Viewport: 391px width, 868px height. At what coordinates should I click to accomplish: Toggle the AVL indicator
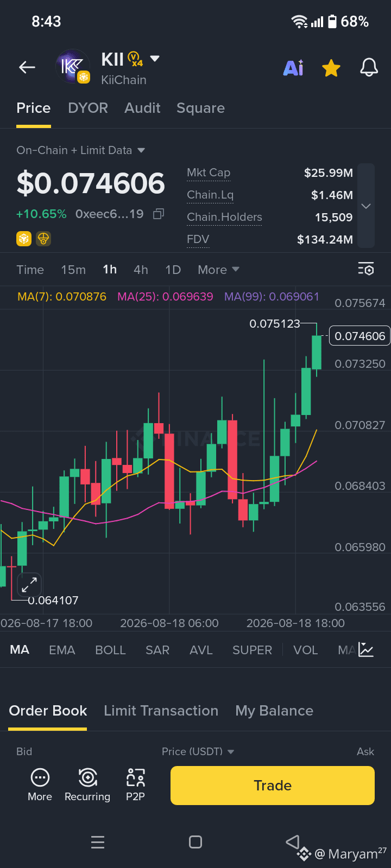coord(201,650)
